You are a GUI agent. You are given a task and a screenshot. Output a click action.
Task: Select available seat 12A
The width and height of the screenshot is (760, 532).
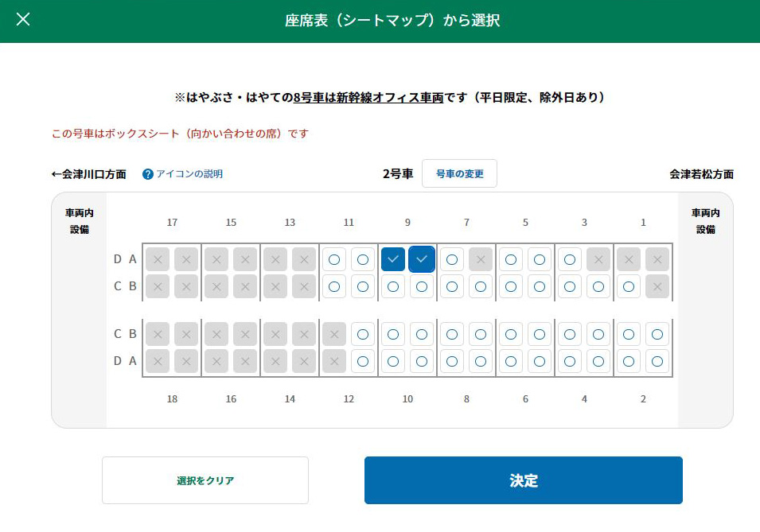coord(363,361)
